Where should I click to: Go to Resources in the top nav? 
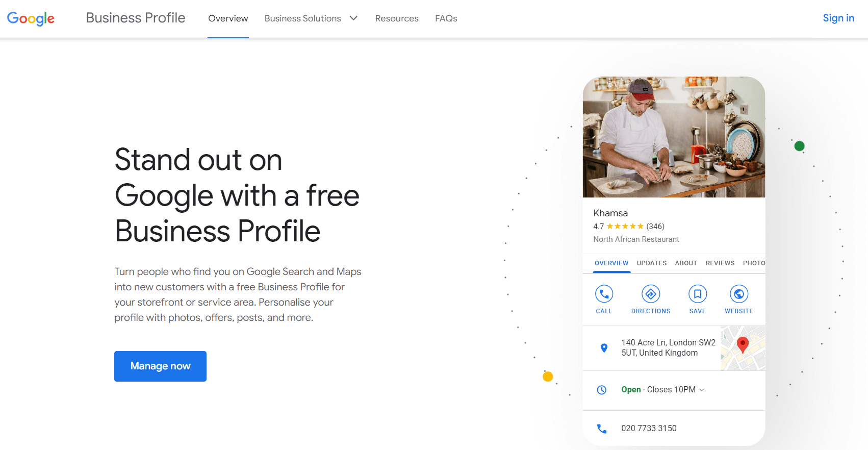(x=397, y=18)
